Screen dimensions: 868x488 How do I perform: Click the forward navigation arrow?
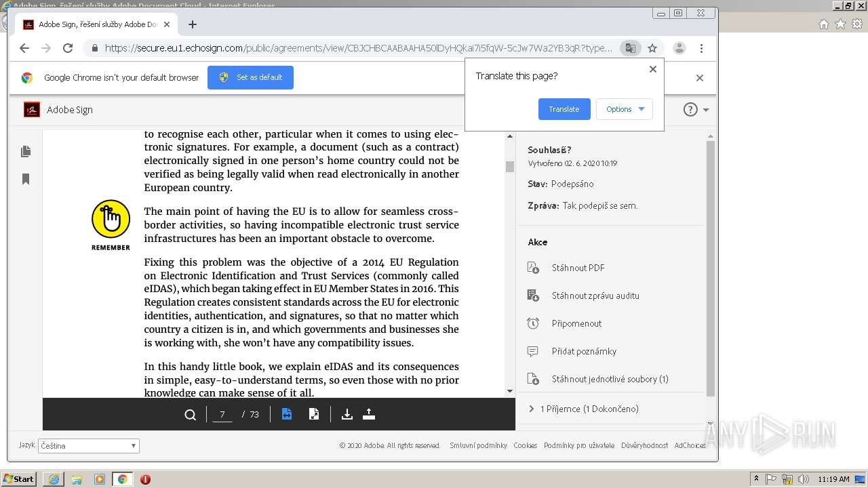46,48
